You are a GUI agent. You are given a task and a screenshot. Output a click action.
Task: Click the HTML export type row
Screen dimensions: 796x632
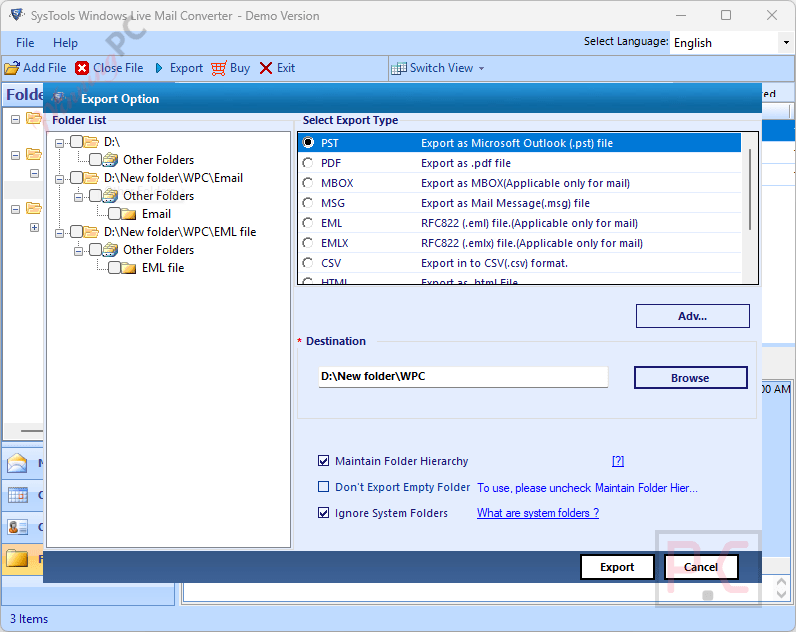point(520,280)
